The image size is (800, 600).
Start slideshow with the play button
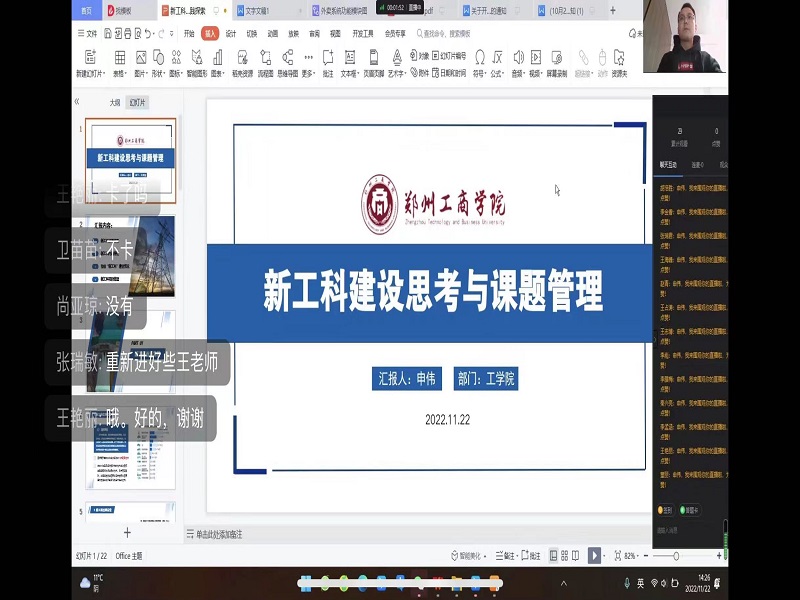(594, 556)
